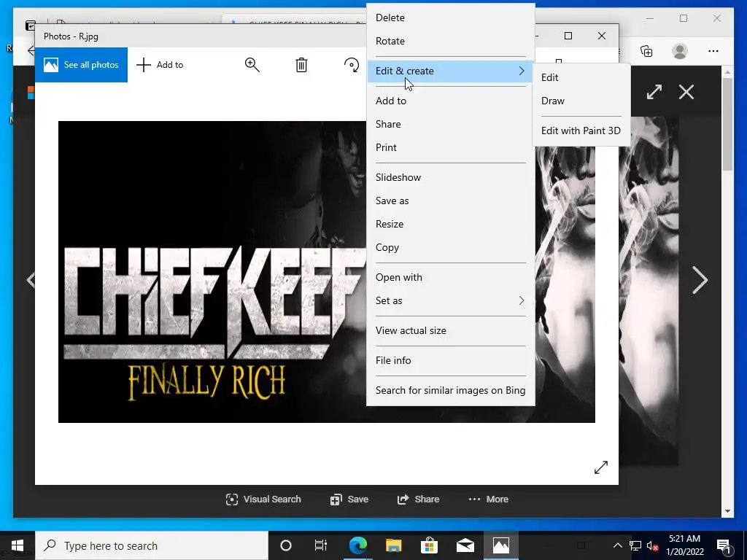Open Cortana circle icon
This screenshot has height=560, width=747.
point(286,545)
